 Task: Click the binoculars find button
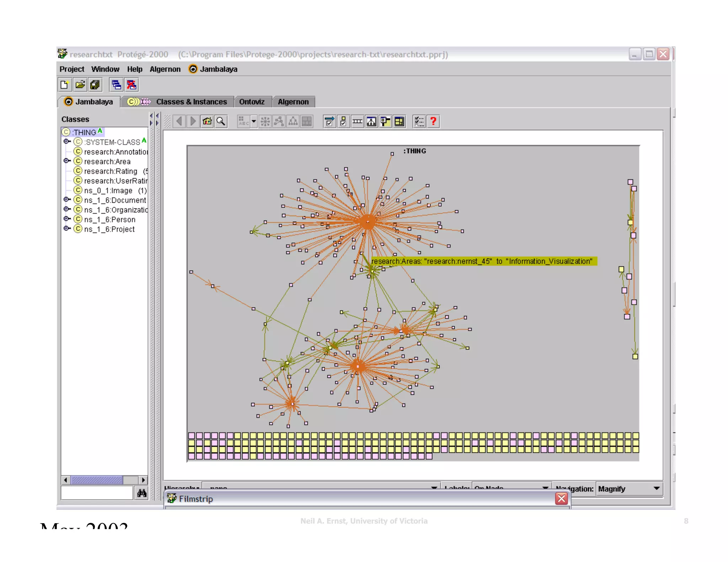pos(141,493)
